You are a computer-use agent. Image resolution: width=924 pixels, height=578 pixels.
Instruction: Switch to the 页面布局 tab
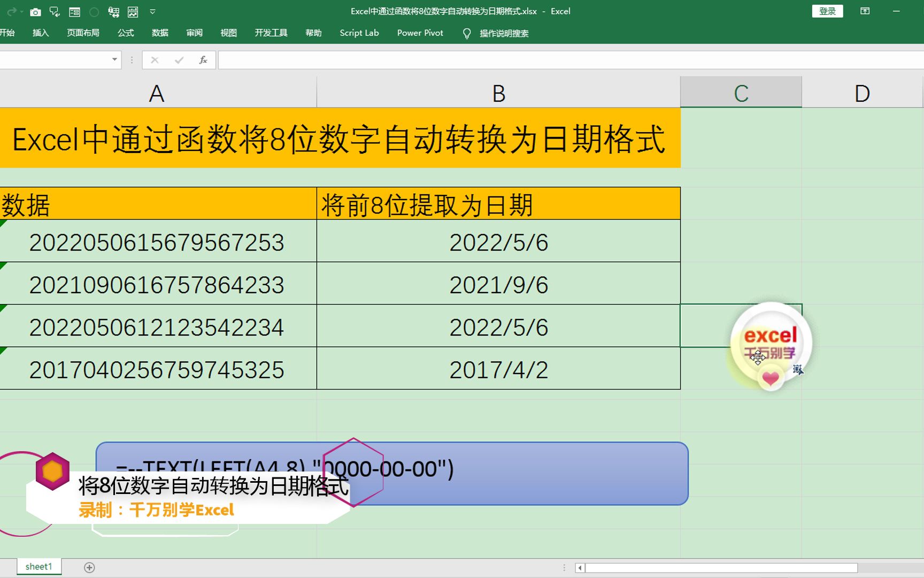[x=83, y=33]
